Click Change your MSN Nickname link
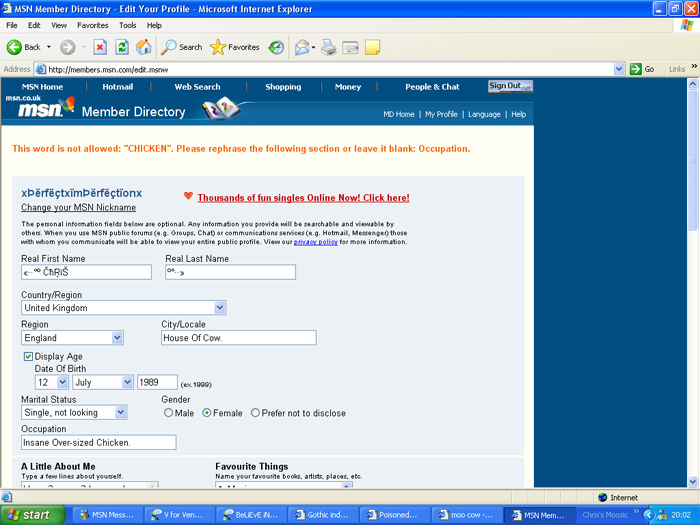Viewport: 700px width, 525px height. click(x=79, y=208)
